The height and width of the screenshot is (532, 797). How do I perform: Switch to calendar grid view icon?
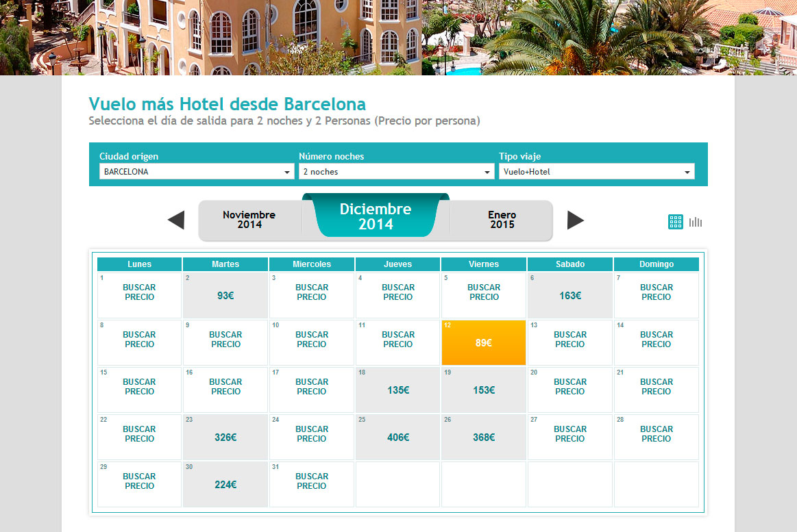[x=676, y=222]
